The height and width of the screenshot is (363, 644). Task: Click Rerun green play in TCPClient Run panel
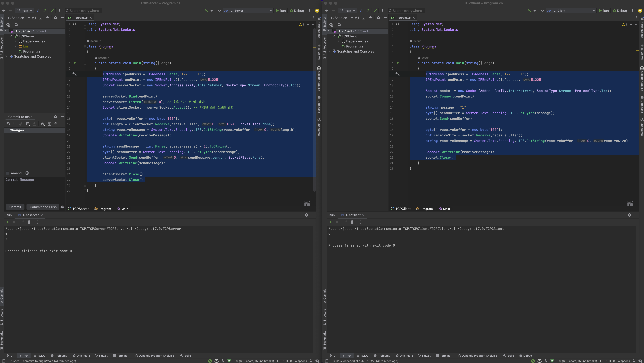click(330, 222)
